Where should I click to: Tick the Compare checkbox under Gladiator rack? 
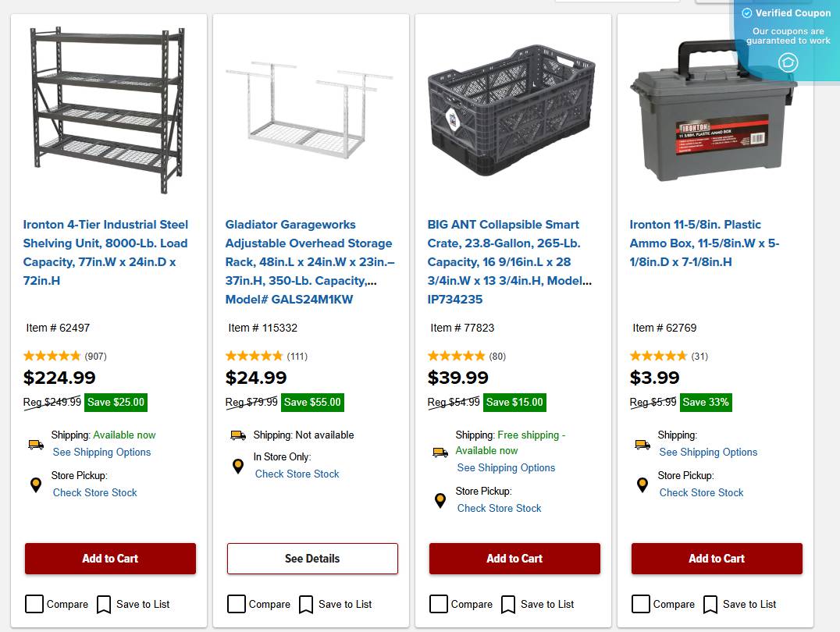coord(237,604)
